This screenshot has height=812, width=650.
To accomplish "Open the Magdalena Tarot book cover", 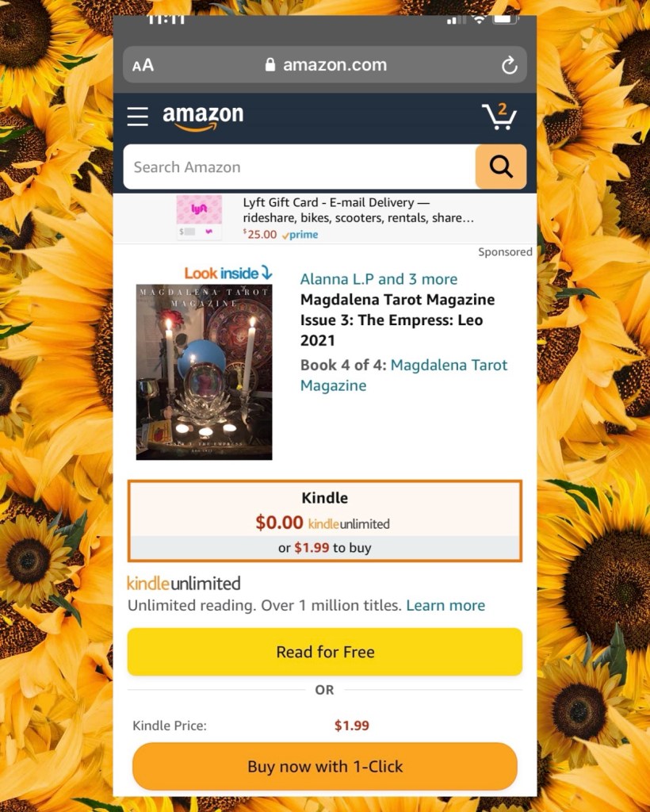I will pyautogui.click(x=204, y=372).
